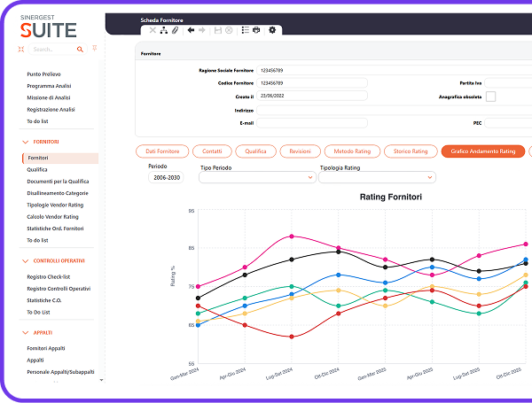Click the collapse menu icon beside search

22,50
